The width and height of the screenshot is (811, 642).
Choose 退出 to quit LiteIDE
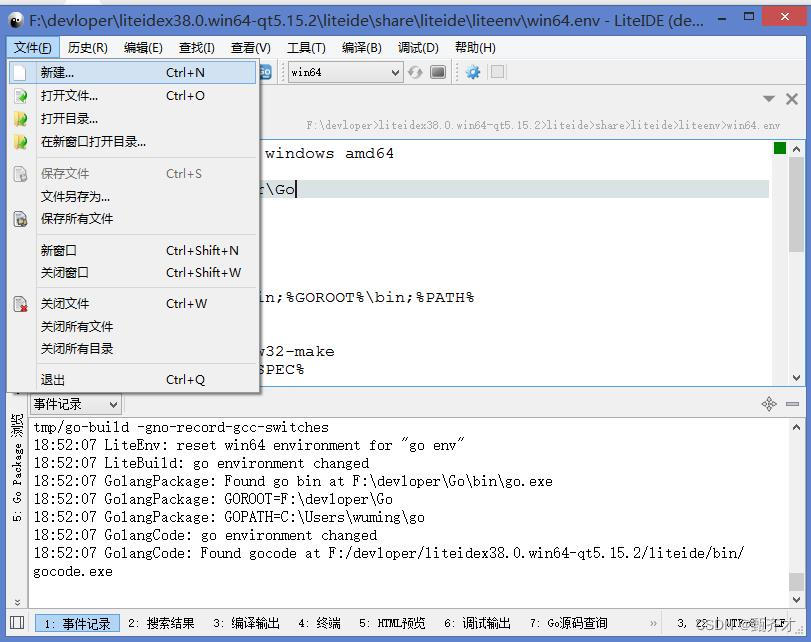coord(132,380)
